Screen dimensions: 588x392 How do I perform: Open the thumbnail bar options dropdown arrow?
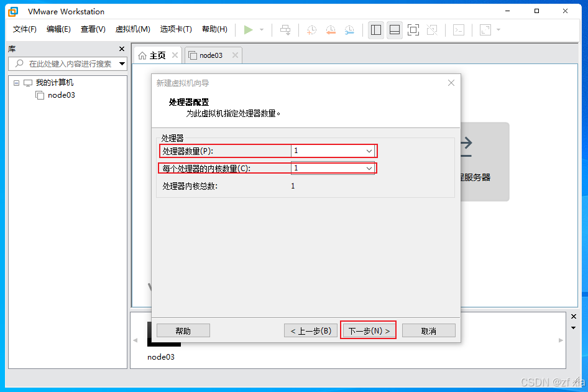pos(573,328)
